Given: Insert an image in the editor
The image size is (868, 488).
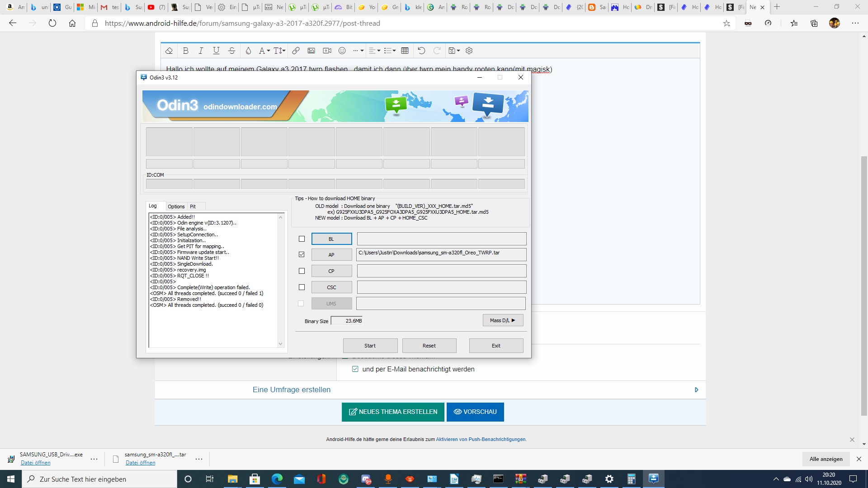Looking at the screenshot, I should click(311, 51).
